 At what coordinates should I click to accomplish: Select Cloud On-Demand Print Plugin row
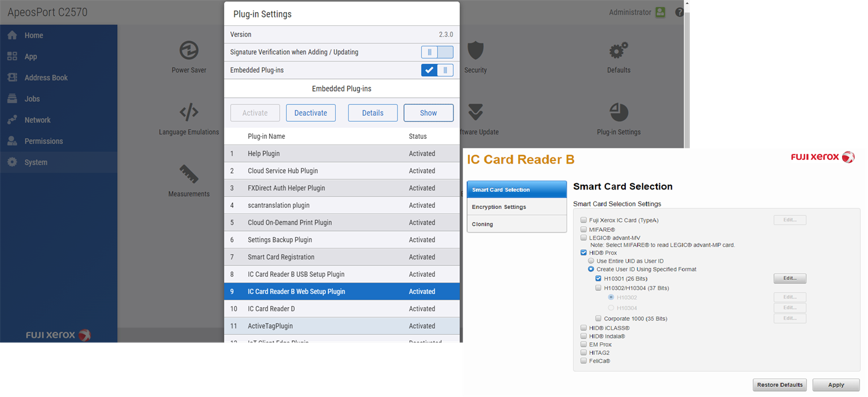click(x=342, y=223)
